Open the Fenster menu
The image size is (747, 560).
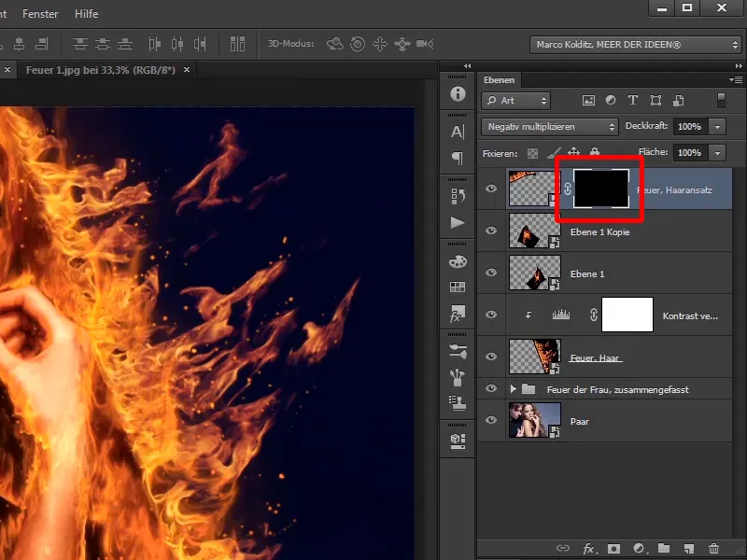(x=40, y=14)
